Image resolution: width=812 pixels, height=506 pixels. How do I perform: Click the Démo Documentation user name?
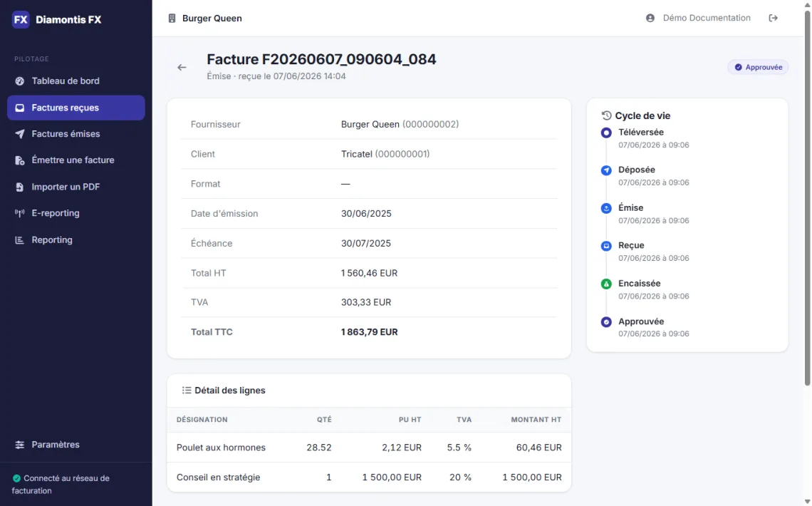(707, 18)
